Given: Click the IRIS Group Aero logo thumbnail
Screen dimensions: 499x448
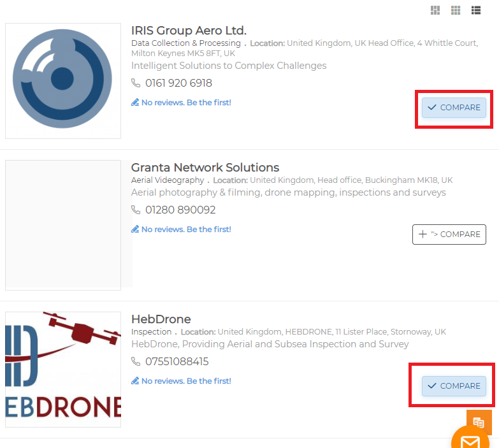Looking at the screenshot, I should pyautogui.click(x=63, y=81).
